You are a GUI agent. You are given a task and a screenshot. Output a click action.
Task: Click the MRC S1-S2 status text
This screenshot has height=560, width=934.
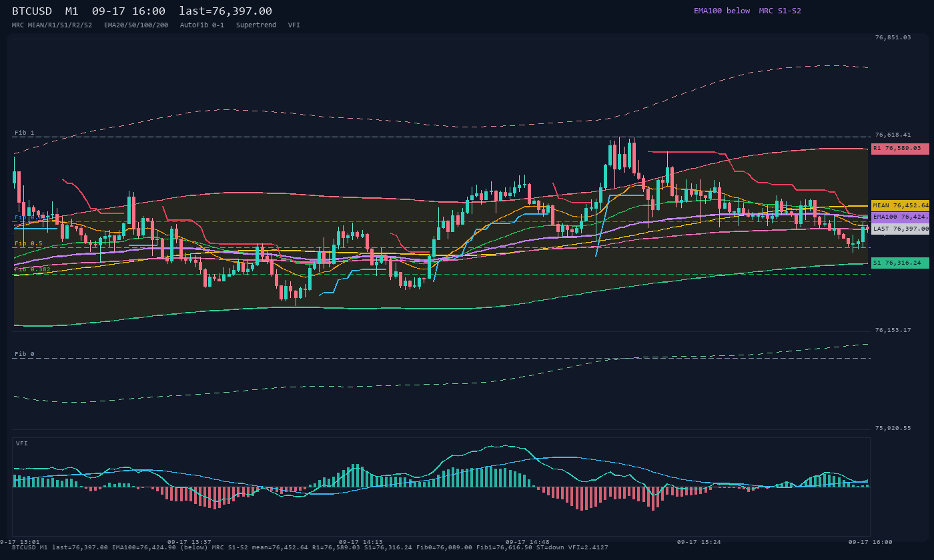coord(780,11)
